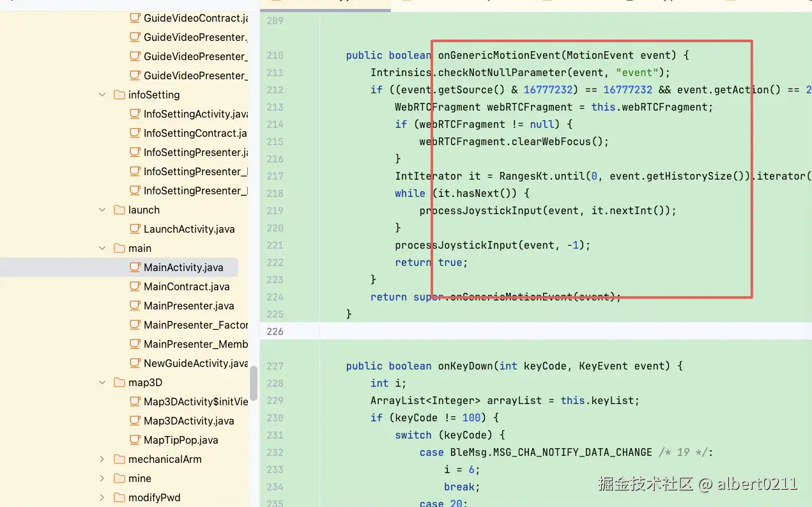812x507 pixels.
Task: Collapse the infoSetting package node
Action: click(x=102, y=95)
